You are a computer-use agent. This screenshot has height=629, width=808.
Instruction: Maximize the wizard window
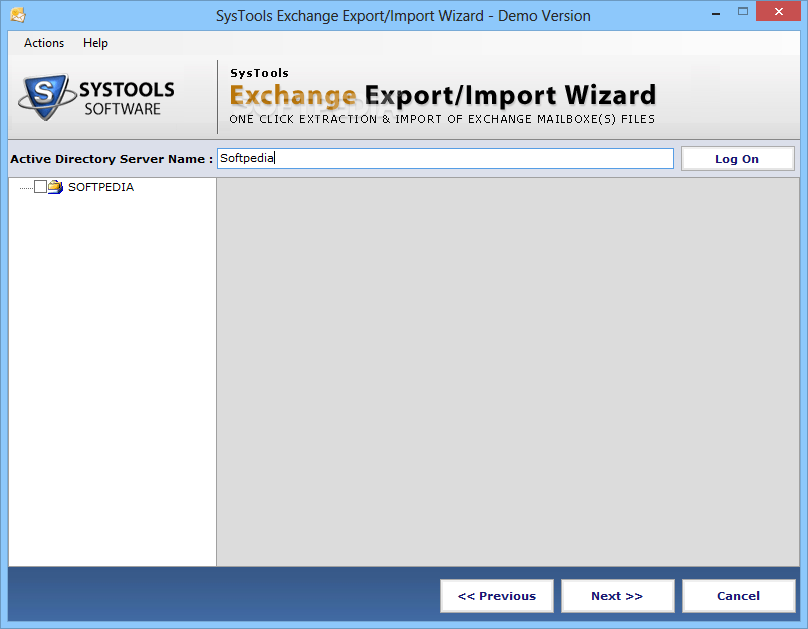pyautogui.click(x=743, y=12)
